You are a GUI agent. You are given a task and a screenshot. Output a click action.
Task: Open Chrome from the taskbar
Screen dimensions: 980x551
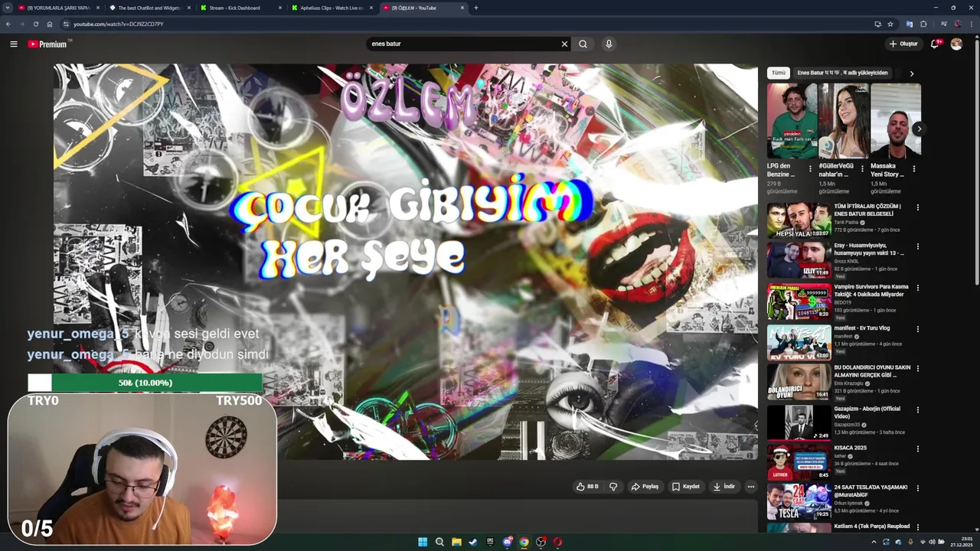point(524,542)
